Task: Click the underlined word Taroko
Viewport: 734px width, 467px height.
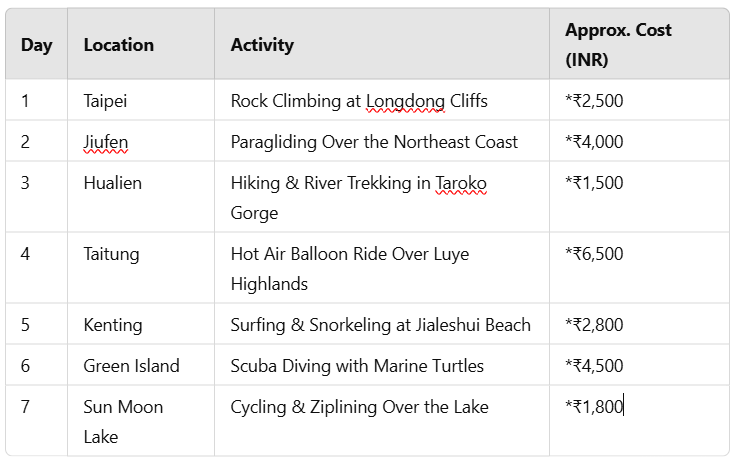Action: (x=461, y=183)
